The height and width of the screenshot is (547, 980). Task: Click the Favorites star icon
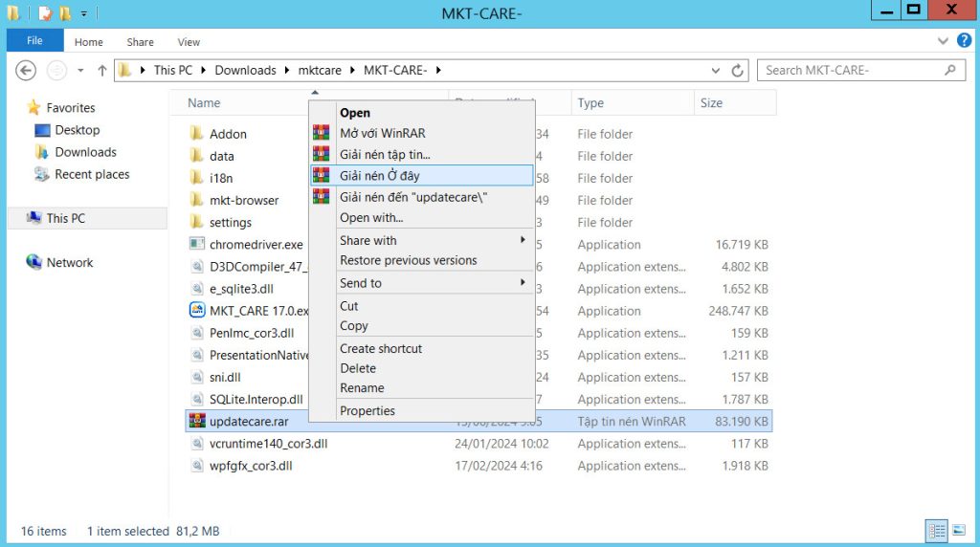(x=33, y=107)
